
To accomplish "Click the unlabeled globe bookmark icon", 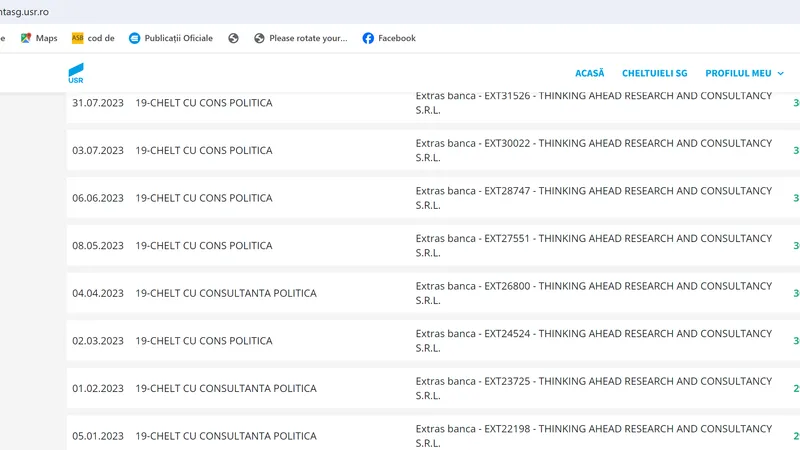I will point(233,38).
